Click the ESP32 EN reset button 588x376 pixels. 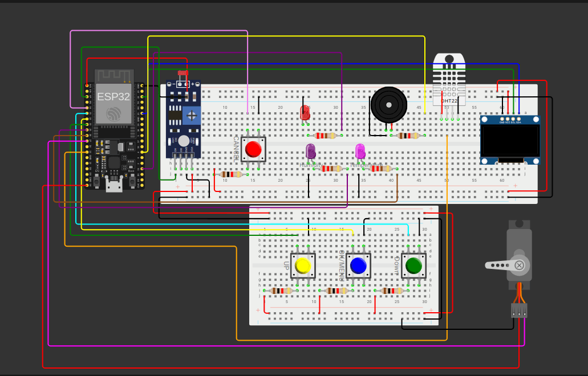click(98, 182)
